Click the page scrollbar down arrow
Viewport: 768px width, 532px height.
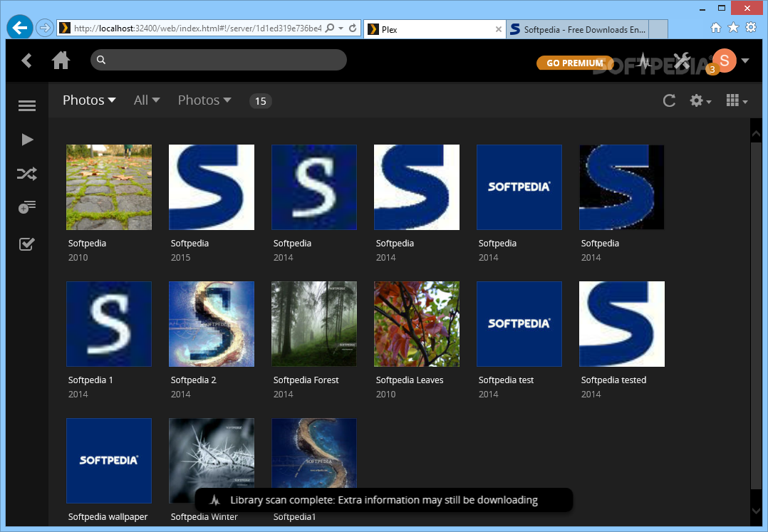click(x=756, y=511)
